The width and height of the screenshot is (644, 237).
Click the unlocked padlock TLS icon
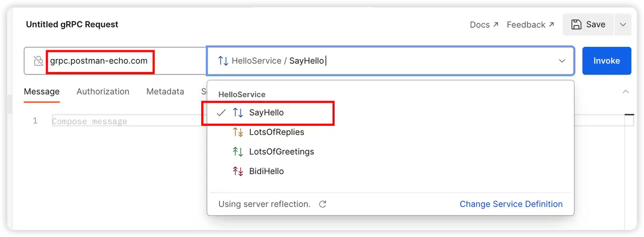(38, 61)
